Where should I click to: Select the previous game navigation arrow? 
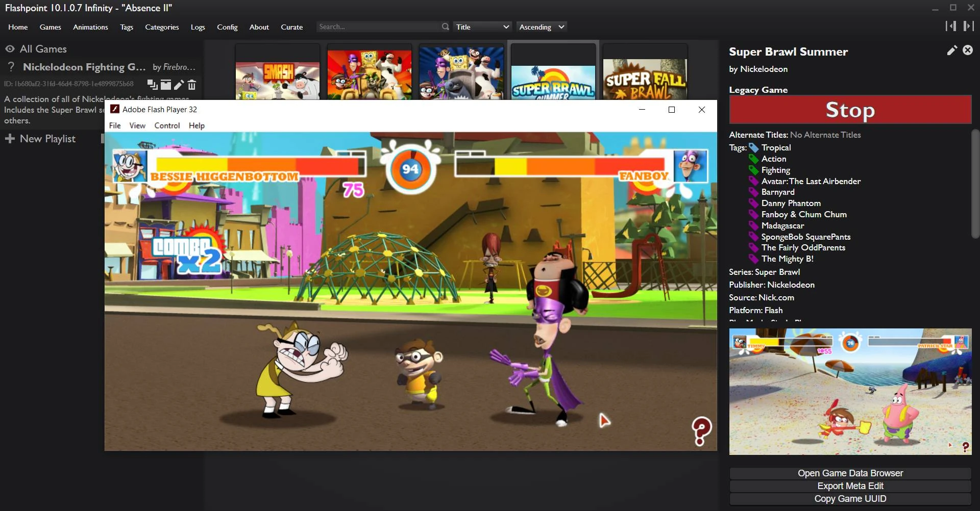pos(951,25)
